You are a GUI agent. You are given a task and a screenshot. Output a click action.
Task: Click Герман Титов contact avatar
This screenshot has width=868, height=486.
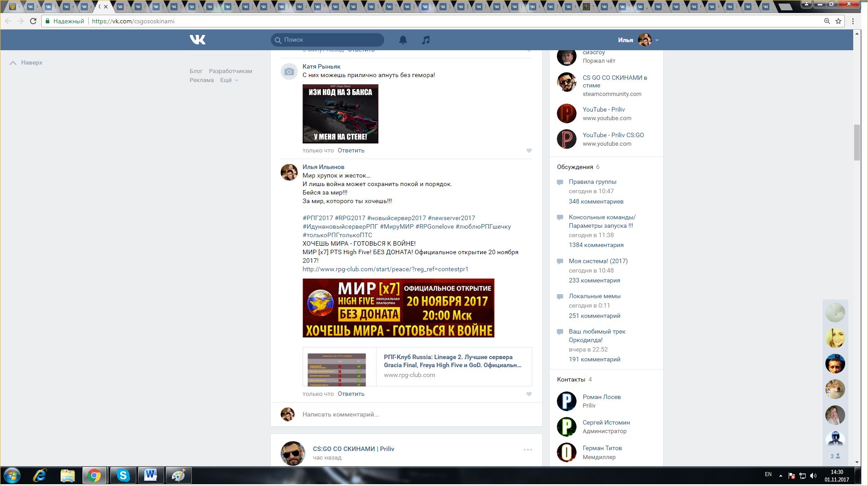[x=567, y=452]
